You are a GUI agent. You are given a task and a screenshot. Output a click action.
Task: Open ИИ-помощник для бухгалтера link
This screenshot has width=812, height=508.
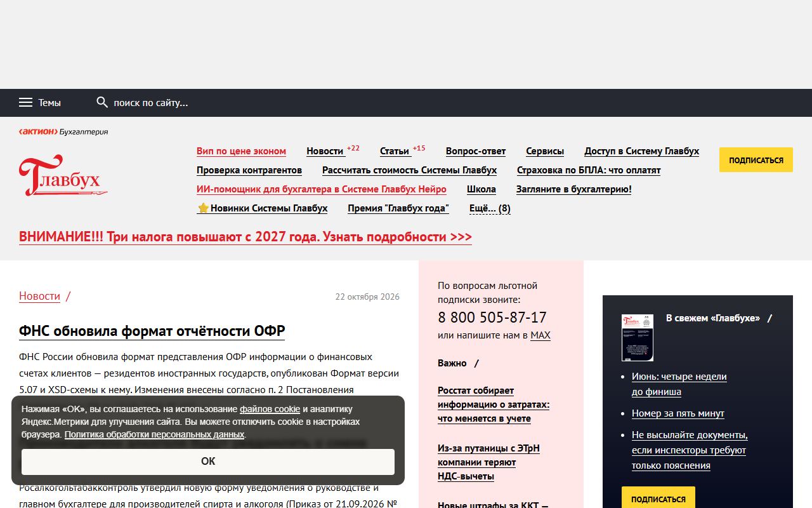[322, 189]
